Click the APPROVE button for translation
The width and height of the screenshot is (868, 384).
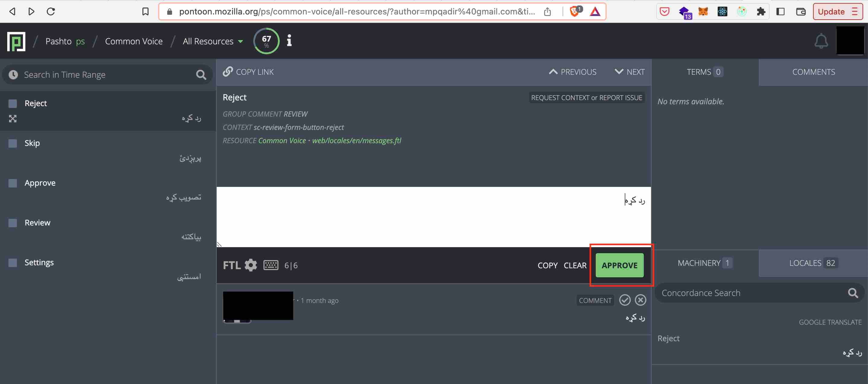(619, 265)
